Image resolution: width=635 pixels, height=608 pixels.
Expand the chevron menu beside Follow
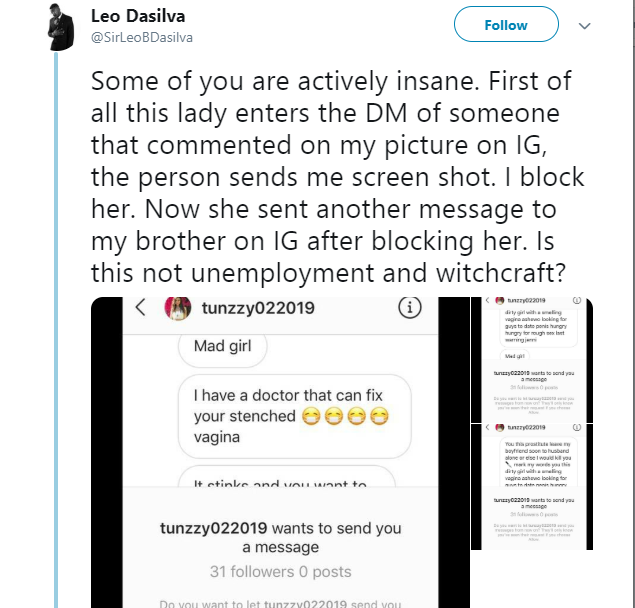tap(587, 26)
